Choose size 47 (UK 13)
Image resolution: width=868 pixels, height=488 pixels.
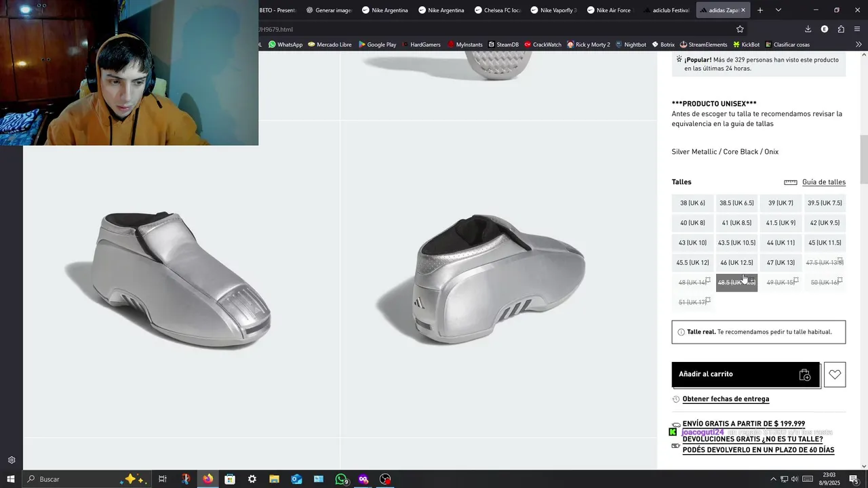pyautogui.click(x=781, y=263)
